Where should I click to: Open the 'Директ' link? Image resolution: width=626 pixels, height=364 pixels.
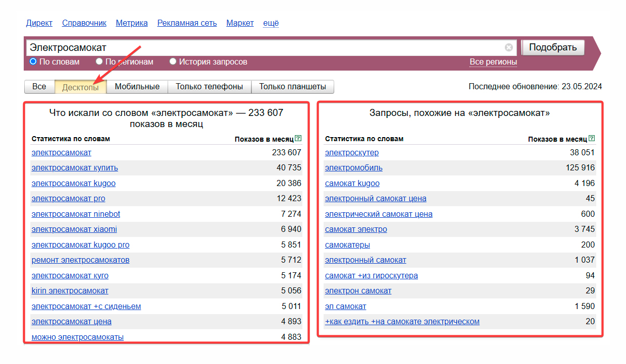click(39, 23)
